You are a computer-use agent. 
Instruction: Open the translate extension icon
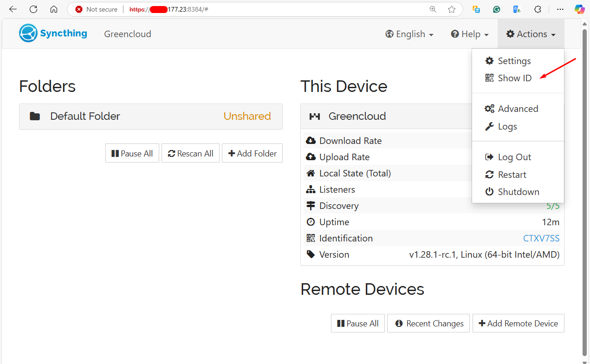coord(476,9)
